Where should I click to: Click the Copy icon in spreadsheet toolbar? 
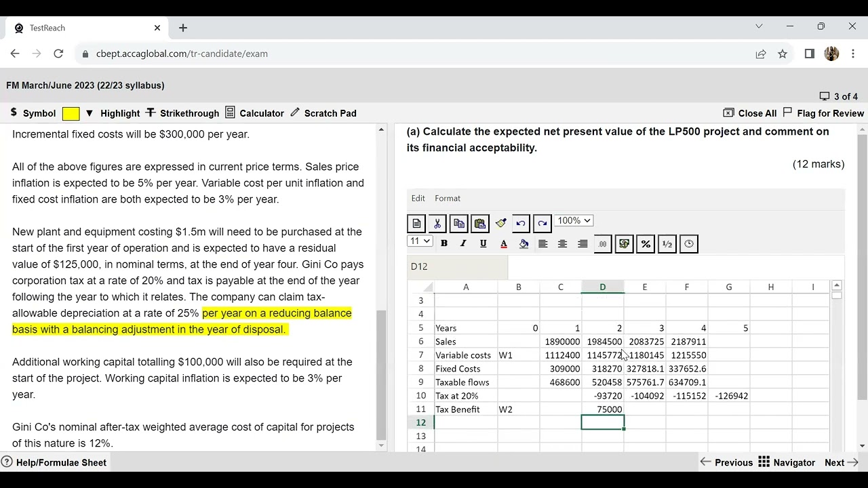click(458, 224)
